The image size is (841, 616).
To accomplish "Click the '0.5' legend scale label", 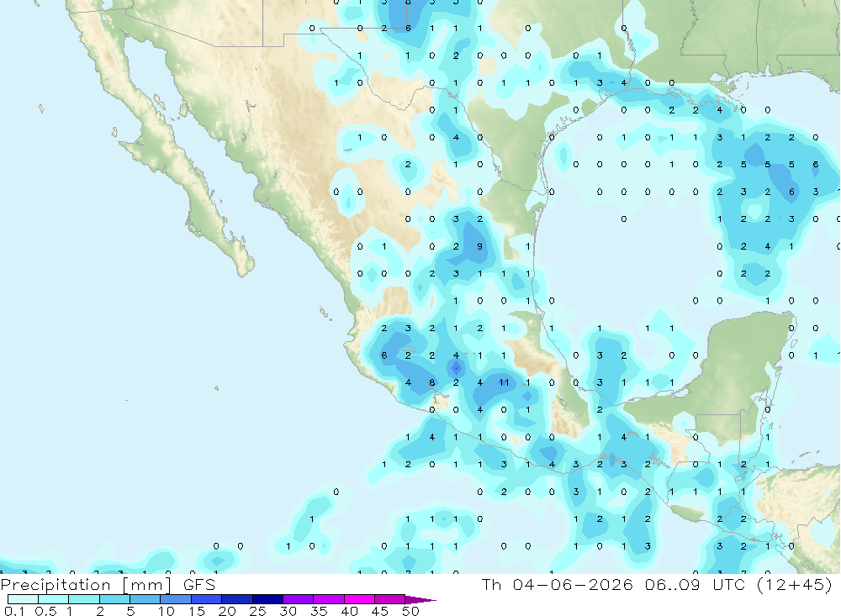I will click(x=45, y=611).
